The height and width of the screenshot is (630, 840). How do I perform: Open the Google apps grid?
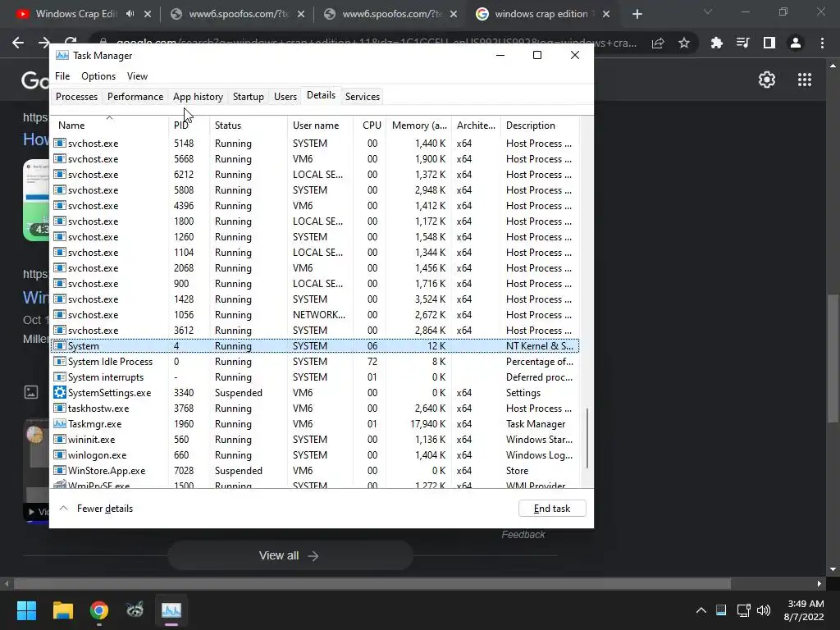coord(805,80)
